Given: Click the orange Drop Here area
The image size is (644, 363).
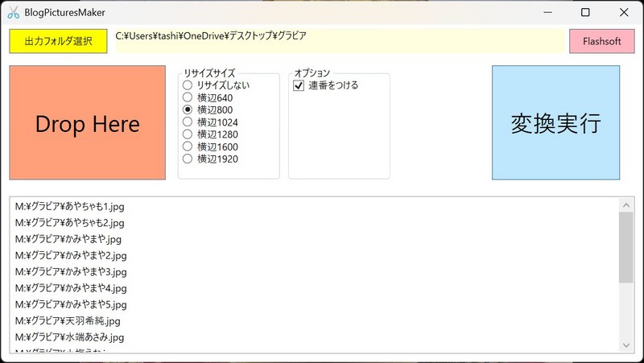Looking at the screenshot, I should (87, 123).
